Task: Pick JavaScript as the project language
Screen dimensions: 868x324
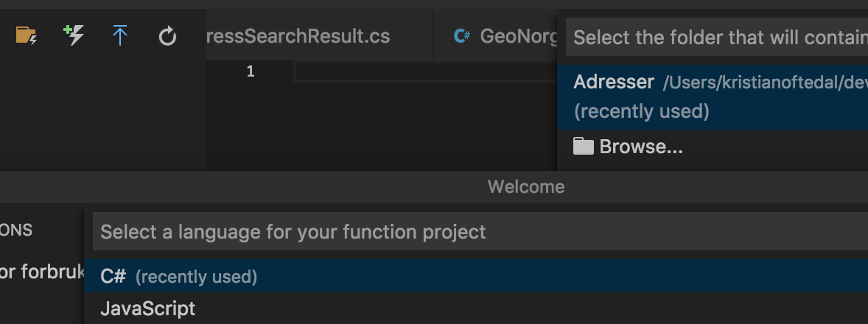Action: pyautogui.click(x=147, y=308)
